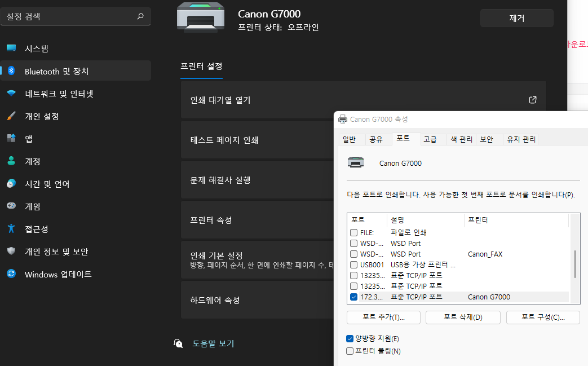Viewport: 588px width, 366px height.
Task: Check the first 13235... TCP/IP port checkbox
Action: (x=353, y=276)
